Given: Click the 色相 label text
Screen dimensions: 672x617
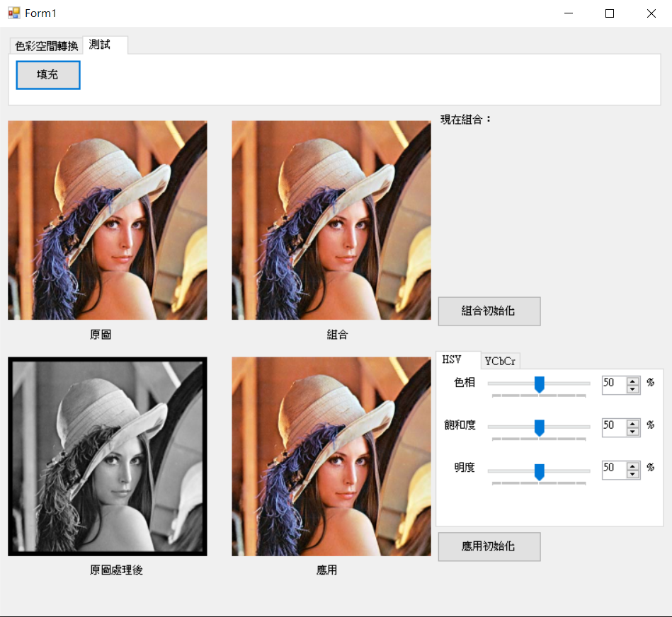Looking at the screenshot, I should [x=465, y=382].
